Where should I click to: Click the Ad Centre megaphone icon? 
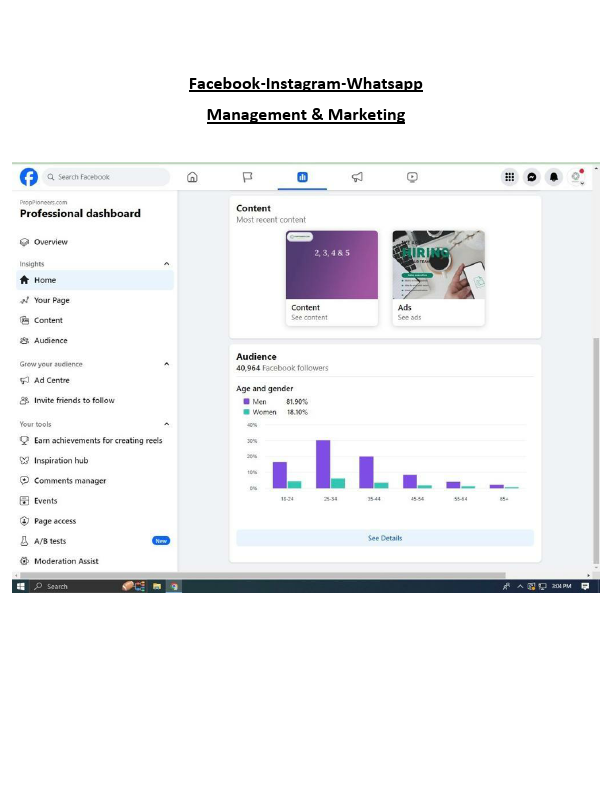pos(24,380)
